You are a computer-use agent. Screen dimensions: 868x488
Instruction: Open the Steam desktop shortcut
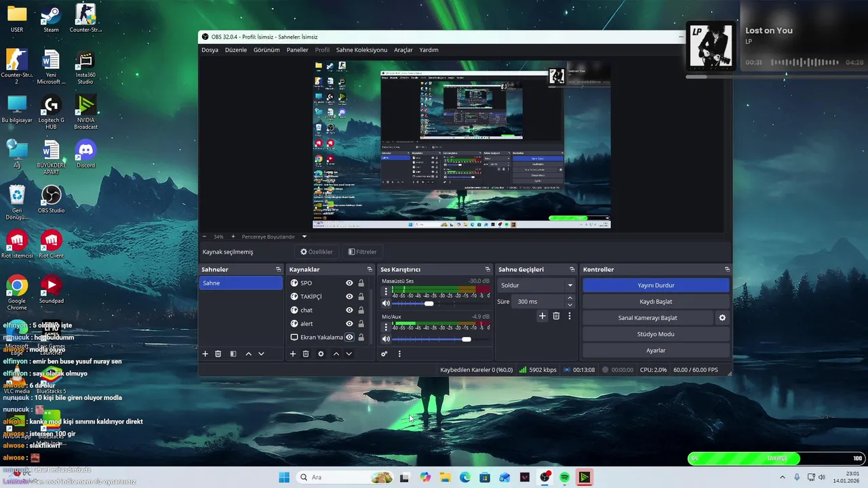click(51, 18)
